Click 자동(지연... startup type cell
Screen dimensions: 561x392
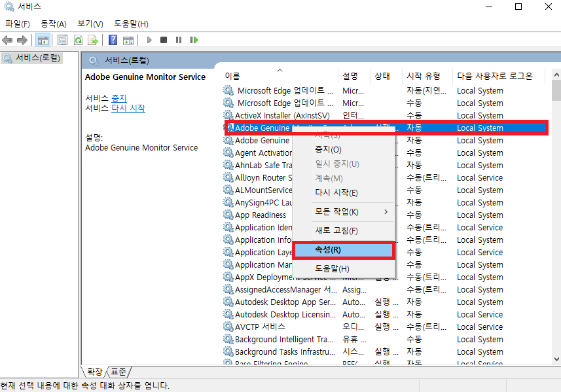tap(426, 90)
